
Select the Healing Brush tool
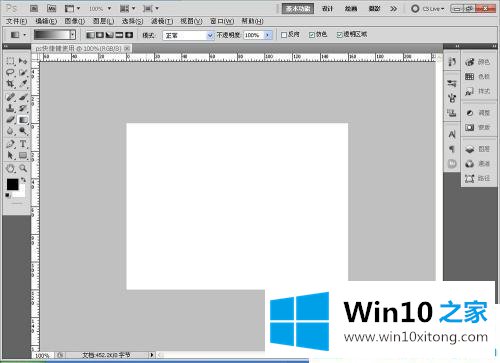tap(10, 97)
